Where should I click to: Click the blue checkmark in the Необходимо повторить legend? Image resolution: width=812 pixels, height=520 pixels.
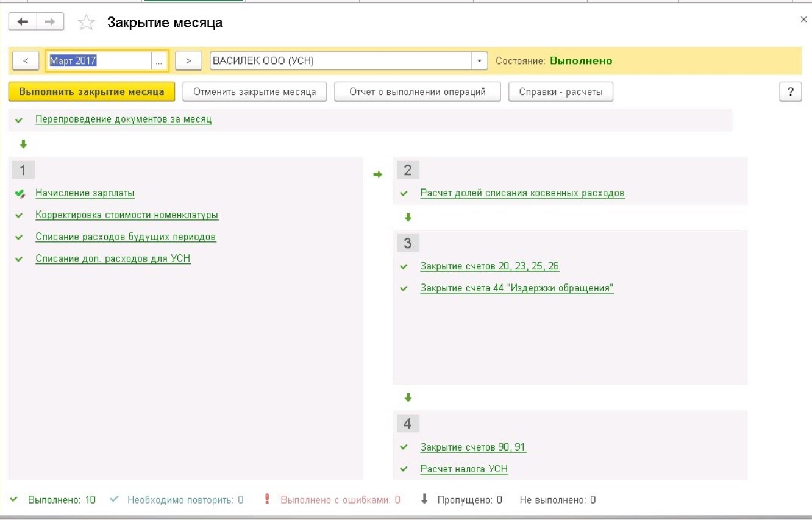[114, 500]
